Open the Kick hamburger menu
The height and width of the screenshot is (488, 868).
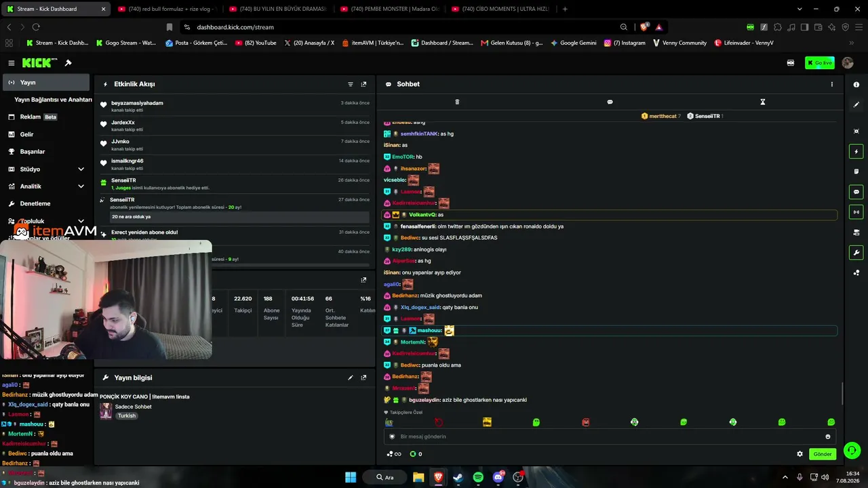11,63
